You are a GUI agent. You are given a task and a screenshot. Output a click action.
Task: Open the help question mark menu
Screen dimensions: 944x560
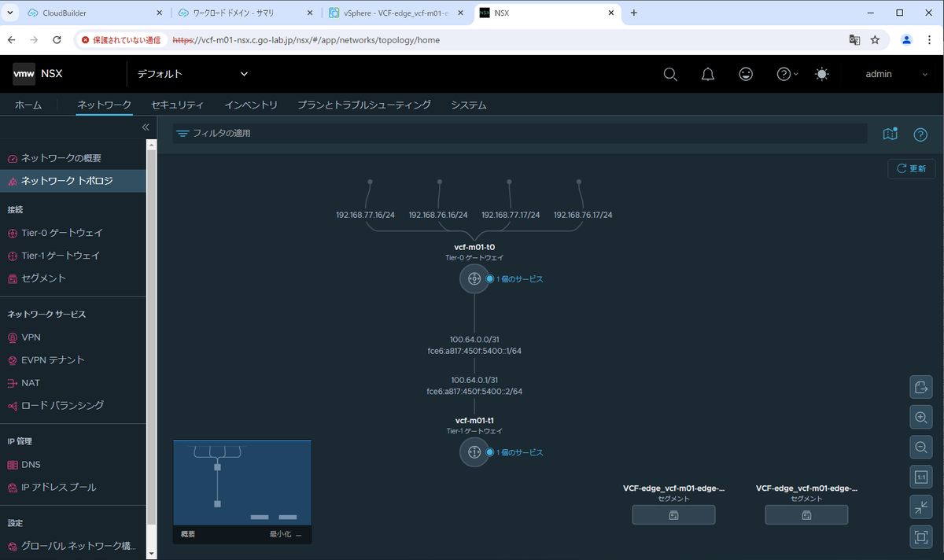click(x=787, y=74)
